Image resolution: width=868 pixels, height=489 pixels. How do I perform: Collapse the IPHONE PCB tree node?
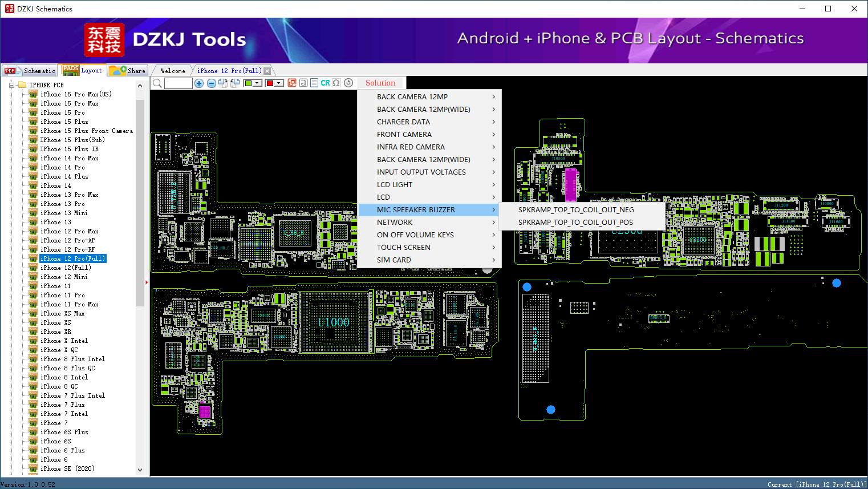tap(11, 85)
